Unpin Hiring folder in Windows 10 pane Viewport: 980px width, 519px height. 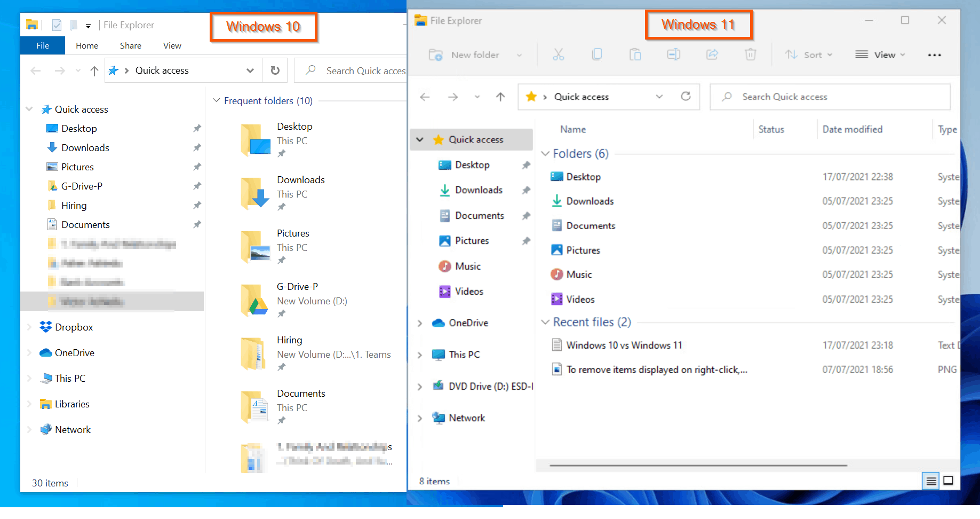coord(197,205)
